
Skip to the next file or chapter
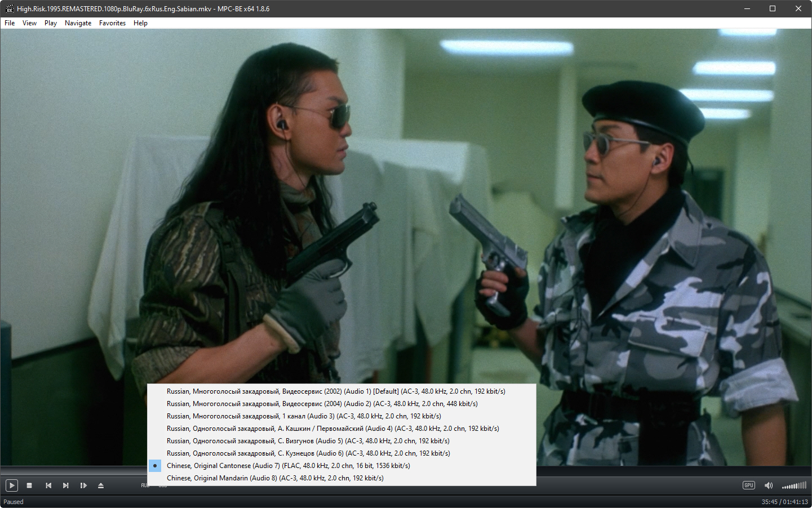point(66,485)
